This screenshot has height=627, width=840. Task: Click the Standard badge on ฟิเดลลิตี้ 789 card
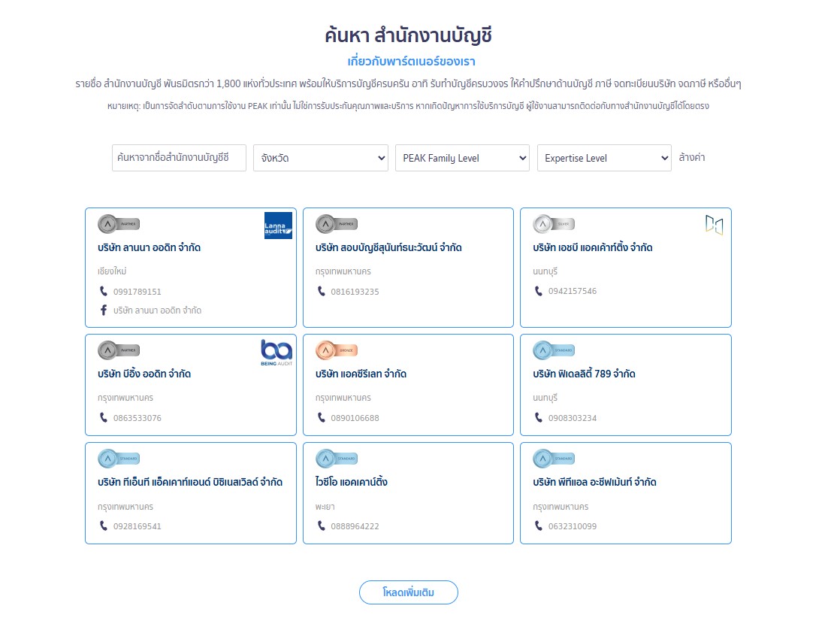(x=554, y=350)
